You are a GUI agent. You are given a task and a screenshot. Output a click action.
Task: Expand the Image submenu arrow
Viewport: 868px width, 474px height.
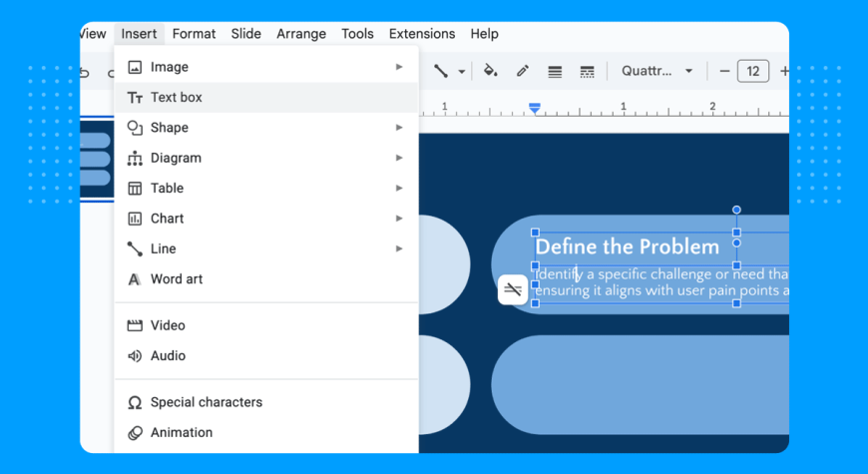399,67
